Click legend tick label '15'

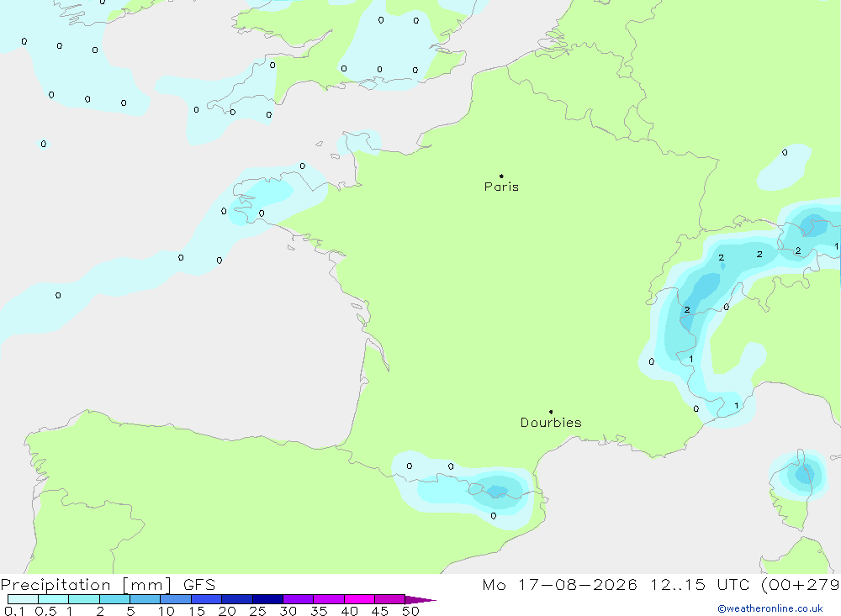pyautogui.click(x=197, y=611)
